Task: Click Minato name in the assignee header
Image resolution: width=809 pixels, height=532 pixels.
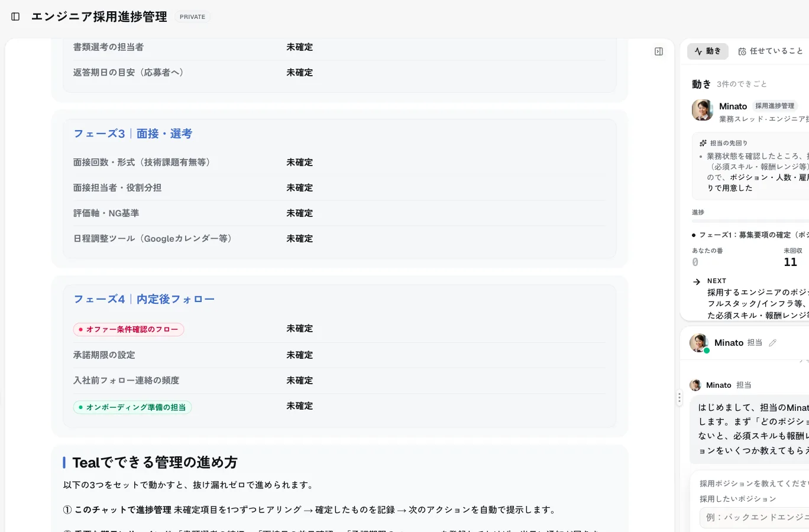Action: pyautogui.click(x=729, y=343)
